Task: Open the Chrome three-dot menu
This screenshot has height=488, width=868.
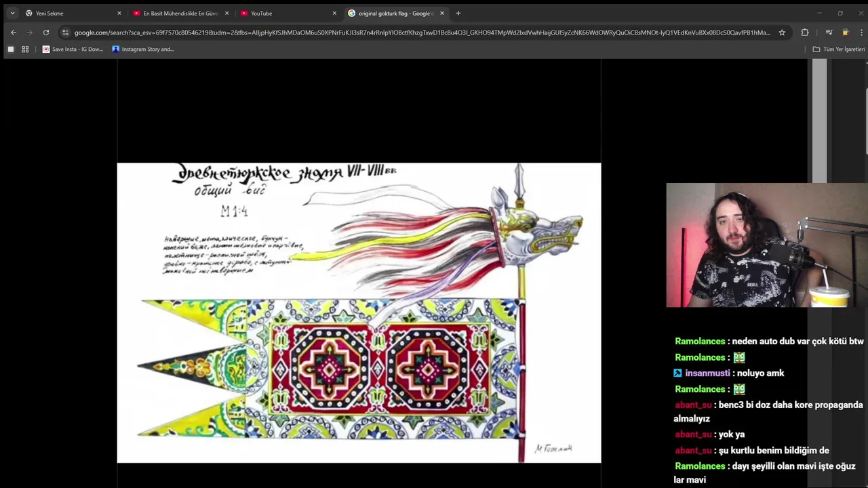Action: 861,33
